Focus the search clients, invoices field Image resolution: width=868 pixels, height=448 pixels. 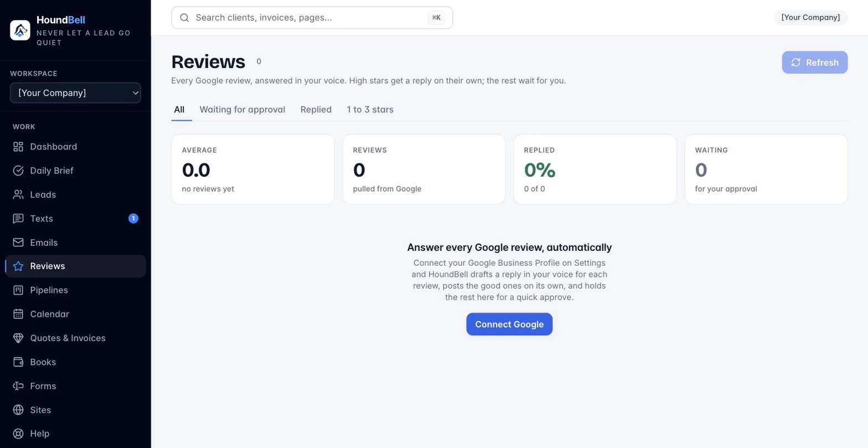point(312,18)
